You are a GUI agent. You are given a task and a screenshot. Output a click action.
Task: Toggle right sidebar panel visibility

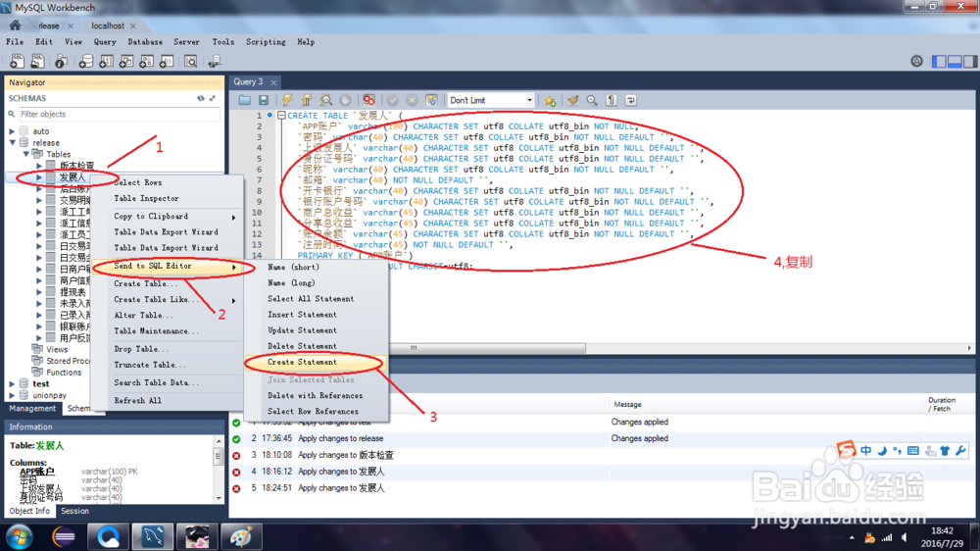pyautogui.click(x=970, y=62)
